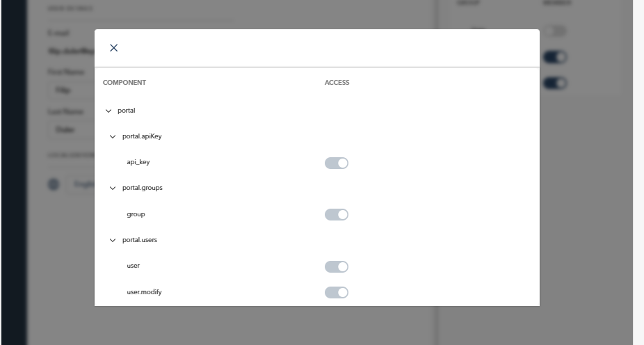This screenshot has height=345, width=644.
Task: Click the user component name
Action: (134, 266)
